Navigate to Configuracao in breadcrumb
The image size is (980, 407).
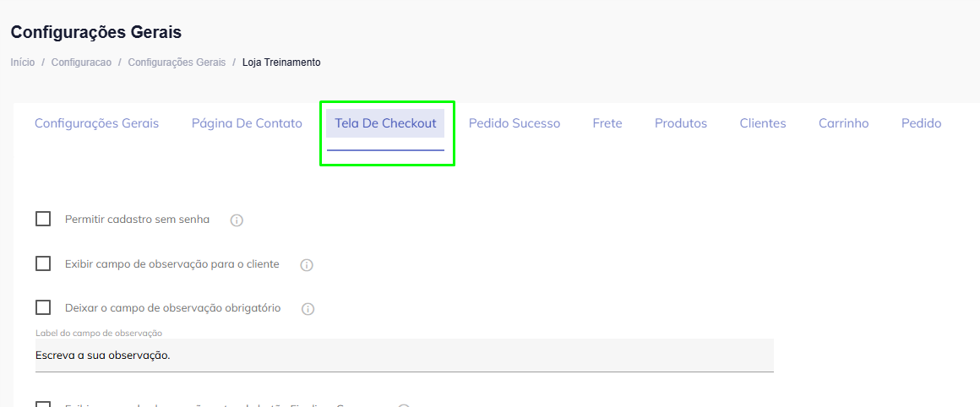pos(81,62)
